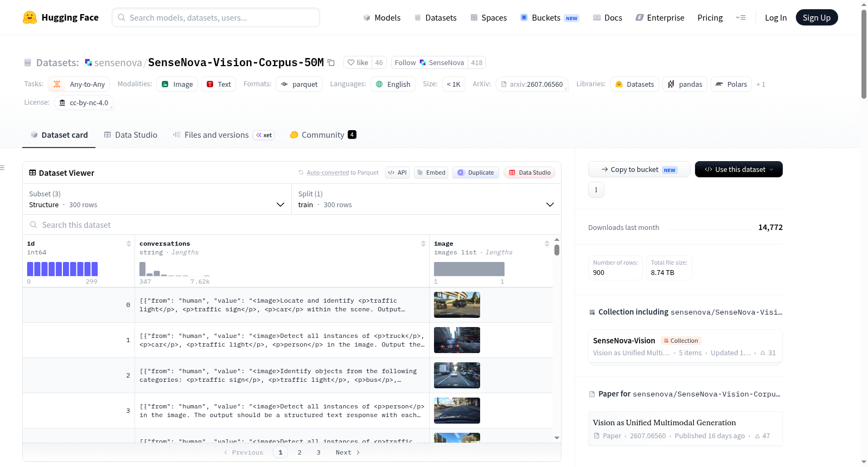This screenshot has width=868, height=467.
Task: Select the Text modality tag
Action: pyautogui.click(x=219, y=84)
